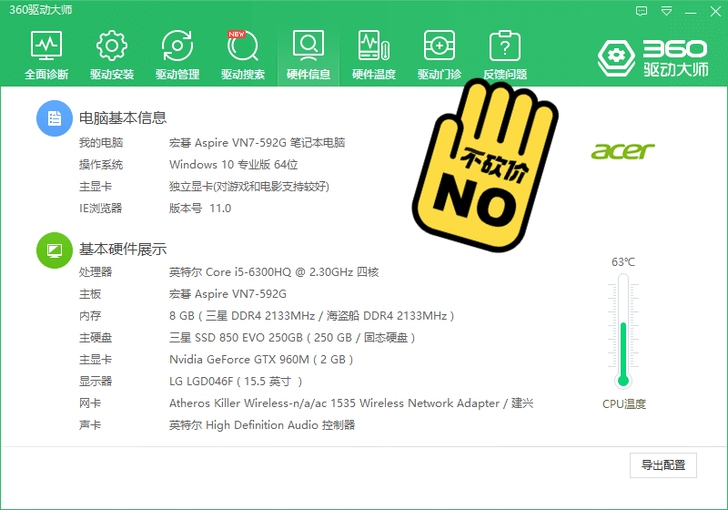Click the IE浏览器 label
The image size is (728, 510).
(100, 208)
